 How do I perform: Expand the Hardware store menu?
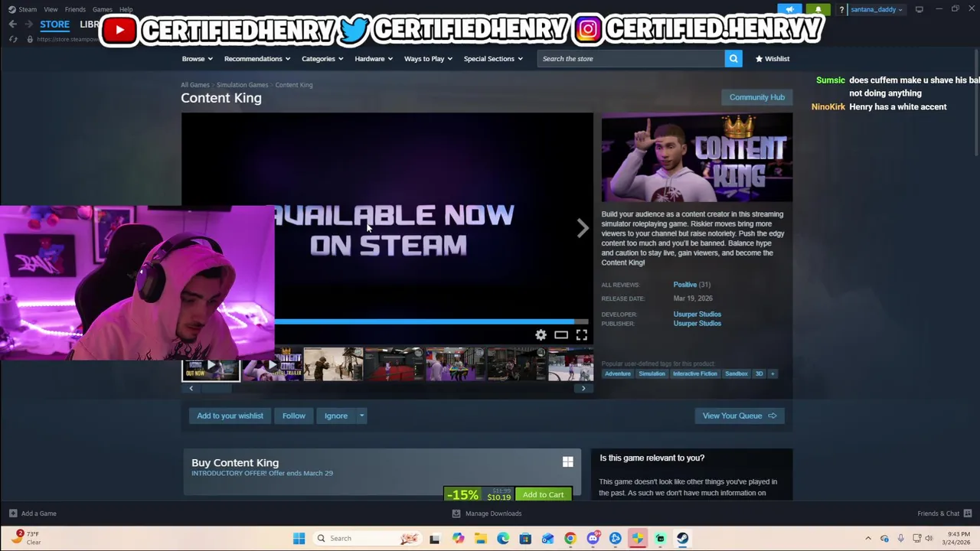coord(374,59)
